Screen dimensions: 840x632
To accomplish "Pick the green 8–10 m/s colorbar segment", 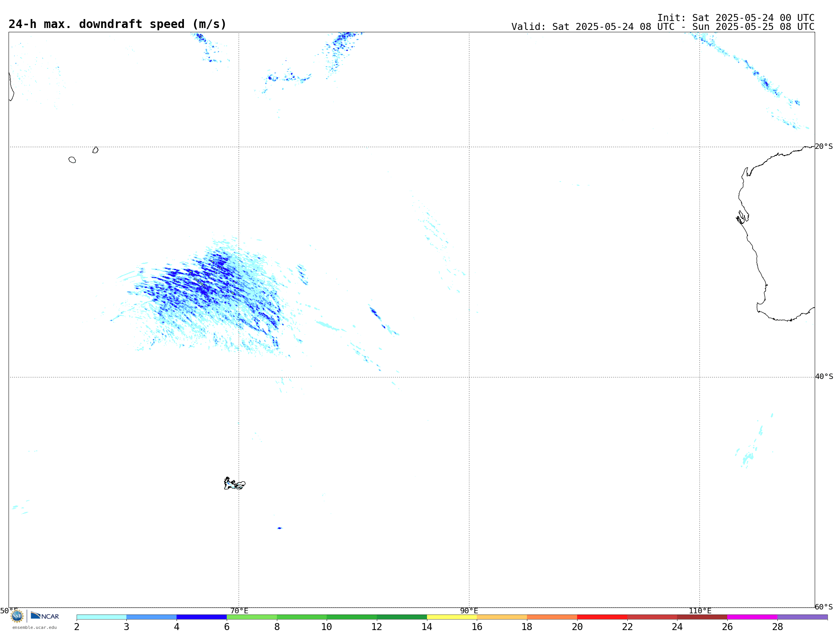I will [x=302, y=617].
